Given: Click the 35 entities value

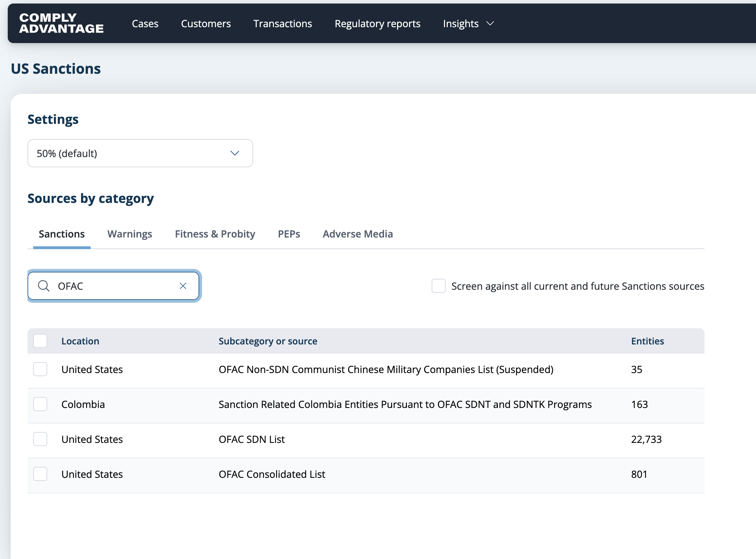Looking at the screenshot, I should 636,369.
